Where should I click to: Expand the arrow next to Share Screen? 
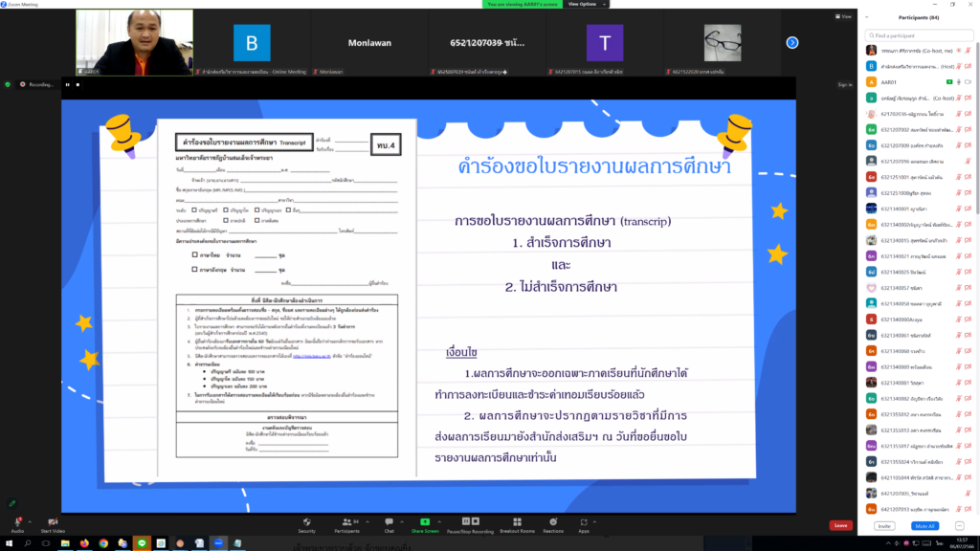click(x=439, y=521)
